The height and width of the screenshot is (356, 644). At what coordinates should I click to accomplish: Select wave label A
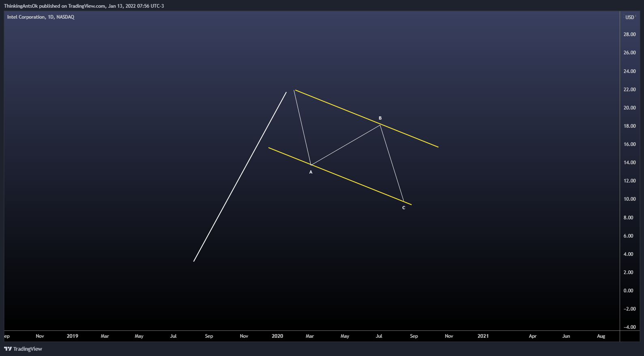pos(311,172)
